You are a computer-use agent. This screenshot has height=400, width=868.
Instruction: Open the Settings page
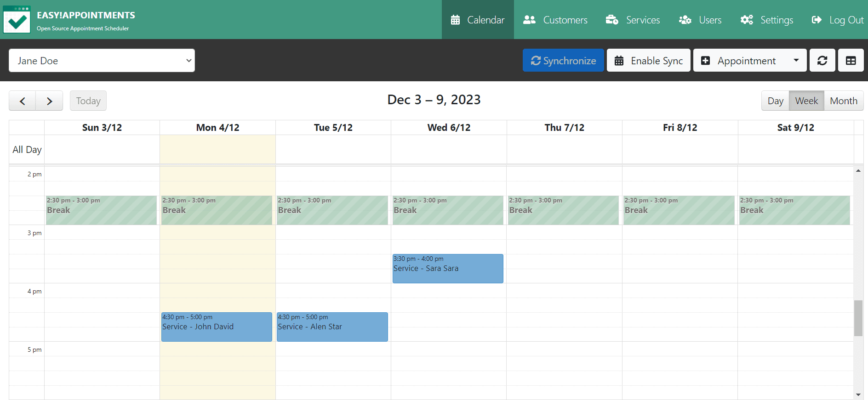tap(766, 20)
